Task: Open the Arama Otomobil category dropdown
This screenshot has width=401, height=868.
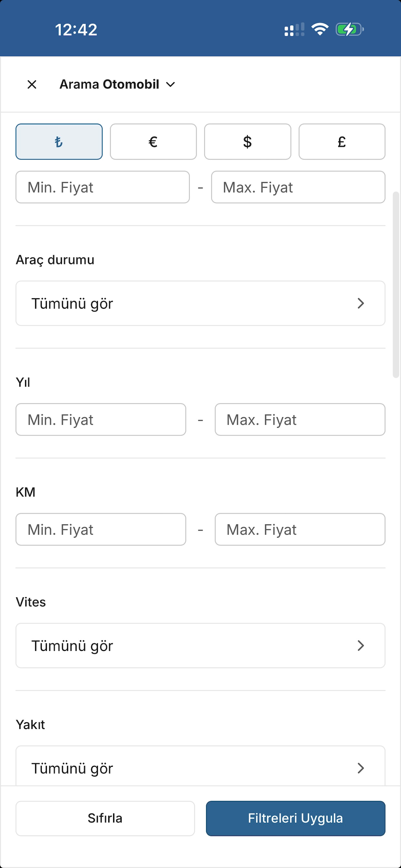Action: click(x=117, y=84)
